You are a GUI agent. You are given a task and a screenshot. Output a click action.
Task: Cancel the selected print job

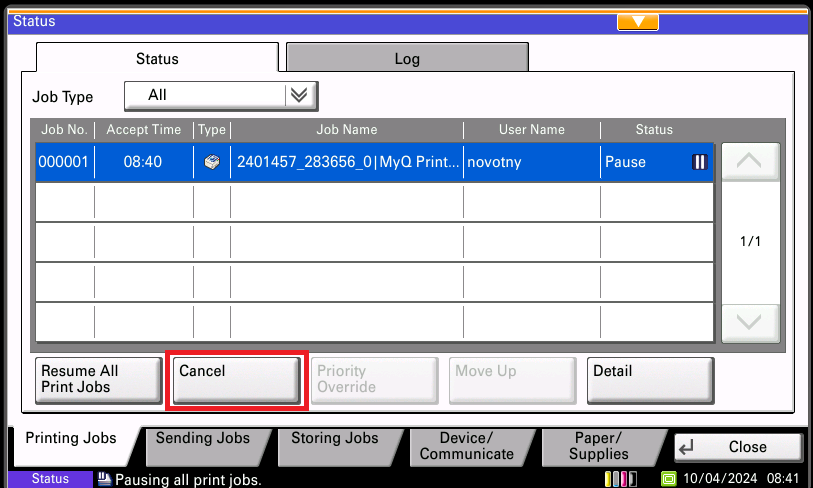coord(237,379)
